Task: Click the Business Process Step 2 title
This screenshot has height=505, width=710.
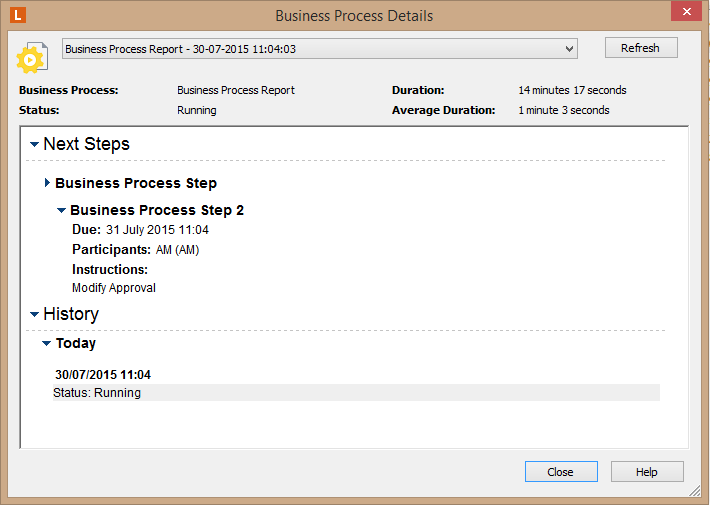Action: point(157,210)
